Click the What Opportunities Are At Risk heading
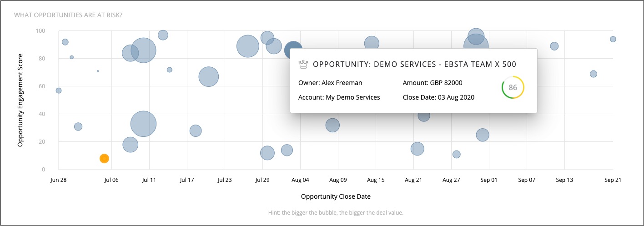This screenshot has width=644, height=226. tap(68, 15)
